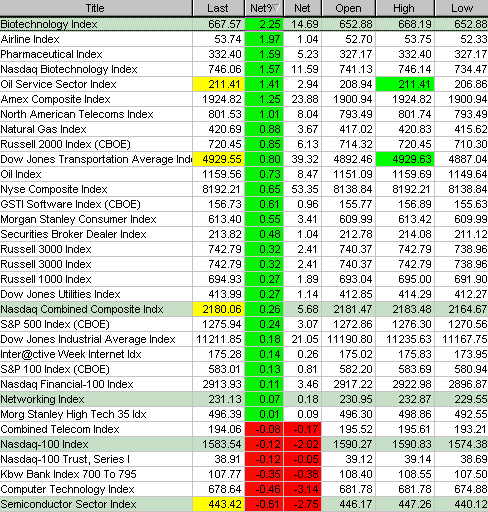Screen dimensions: 488x512
Task: Select Morg Stanley High Tech 35 Idx row
Action: coord(244,414)
